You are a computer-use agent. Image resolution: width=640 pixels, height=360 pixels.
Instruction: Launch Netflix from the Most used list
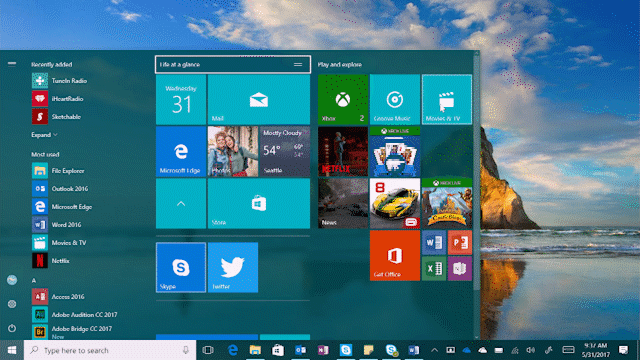coord(51,260)
